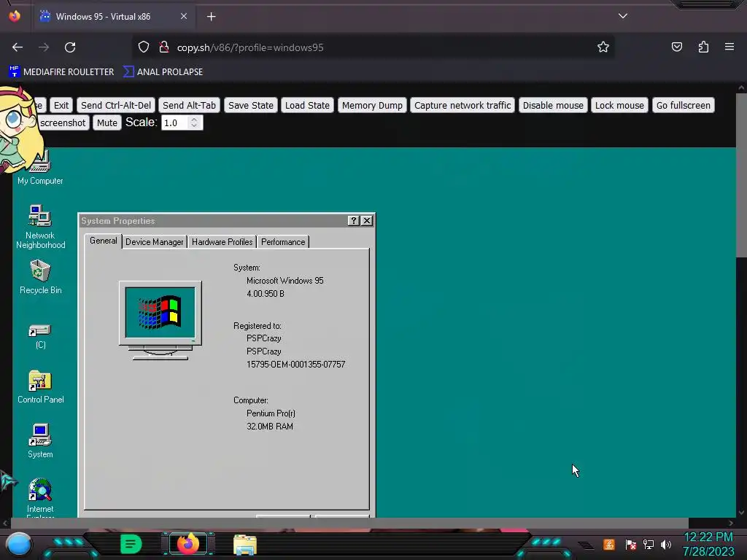
Task: Switch to the Device Manager tab
Action: point(155,242)
